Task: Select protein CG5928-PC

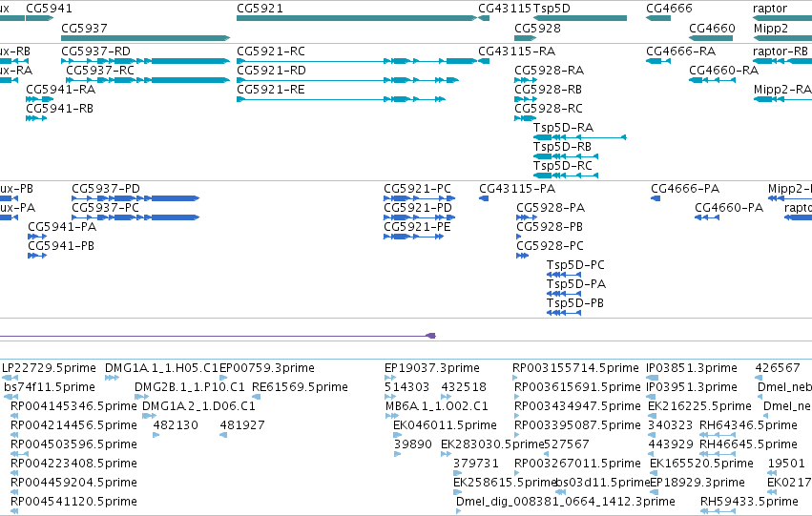Action: pos(523,256)
